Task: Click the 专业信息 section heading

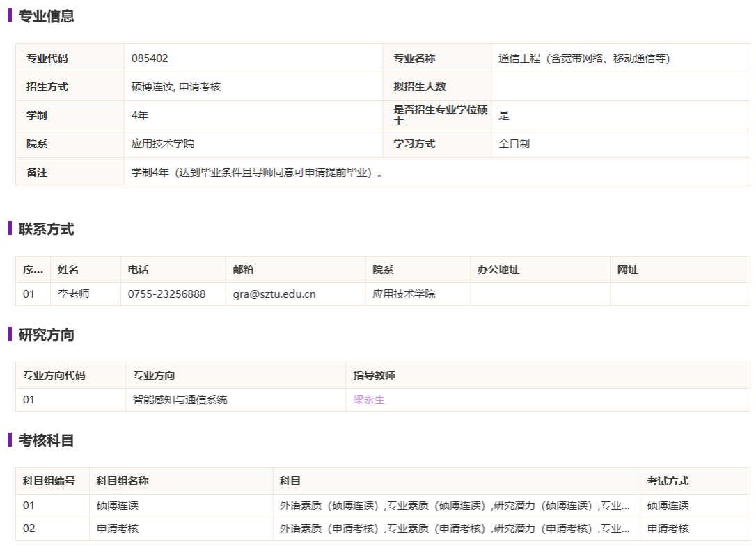Action: pos(46,15)
